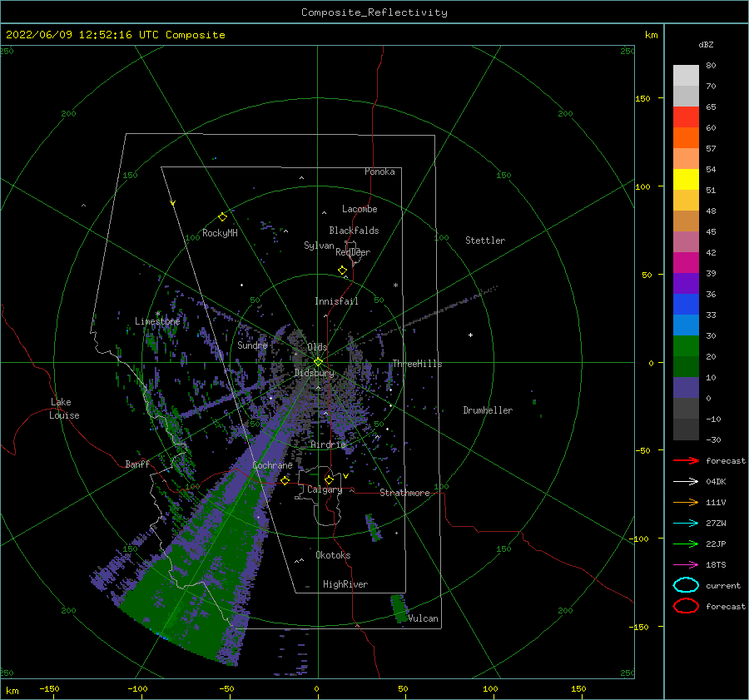The width and height of the screenshot is (749, 700).
Task: Click the red forecast ellipse legend icon
Action: (x=686, y=606)
